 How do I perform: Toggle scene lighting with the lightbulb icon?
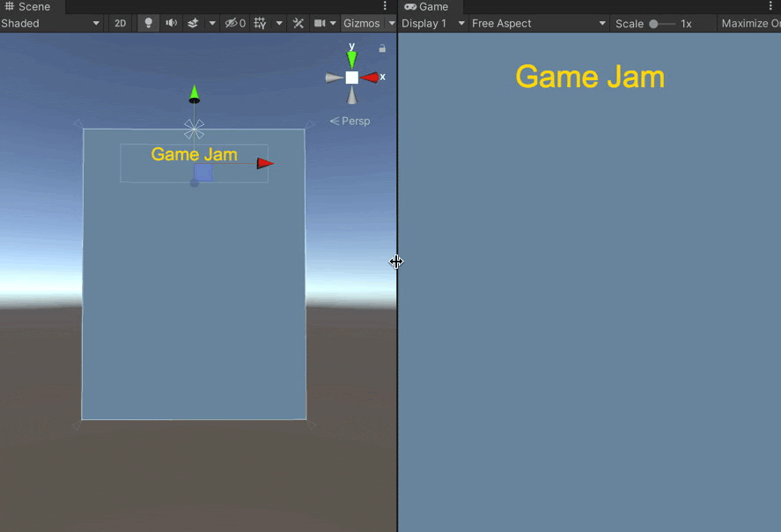pyautogui.click(x=148, y=24)
